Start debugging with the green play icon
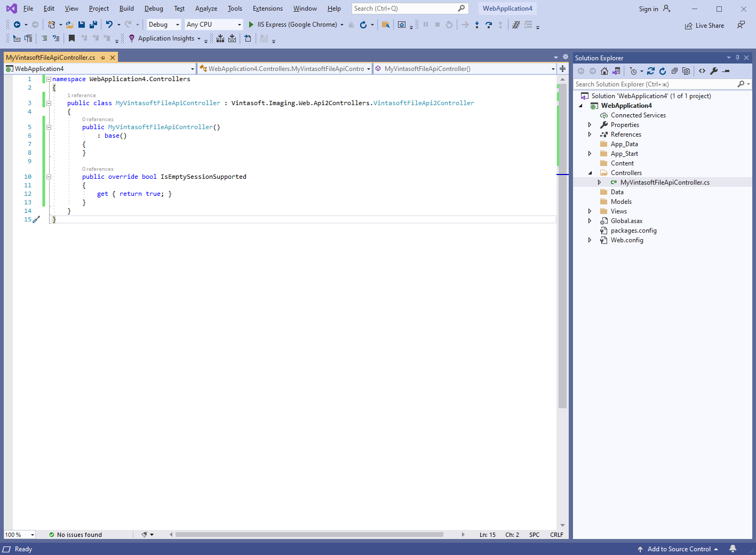 pos(251,25)
